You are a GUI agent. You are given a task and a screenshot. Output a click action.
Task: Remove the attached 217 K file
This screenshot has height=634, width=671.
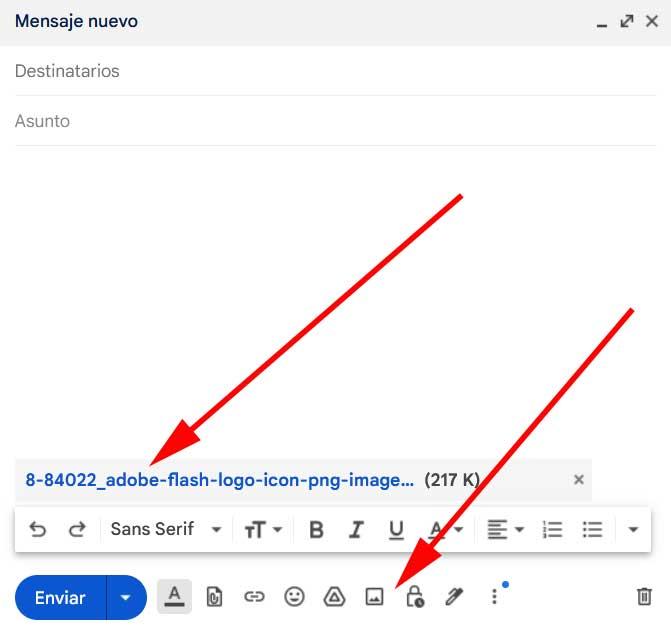point(579,480)
